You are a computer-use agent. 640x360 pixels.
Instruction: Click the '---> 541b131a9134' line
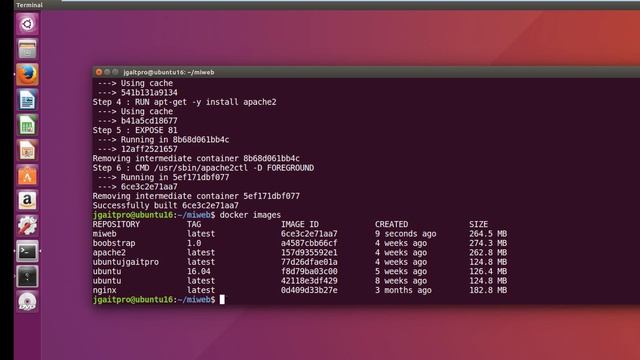[138, 93]
